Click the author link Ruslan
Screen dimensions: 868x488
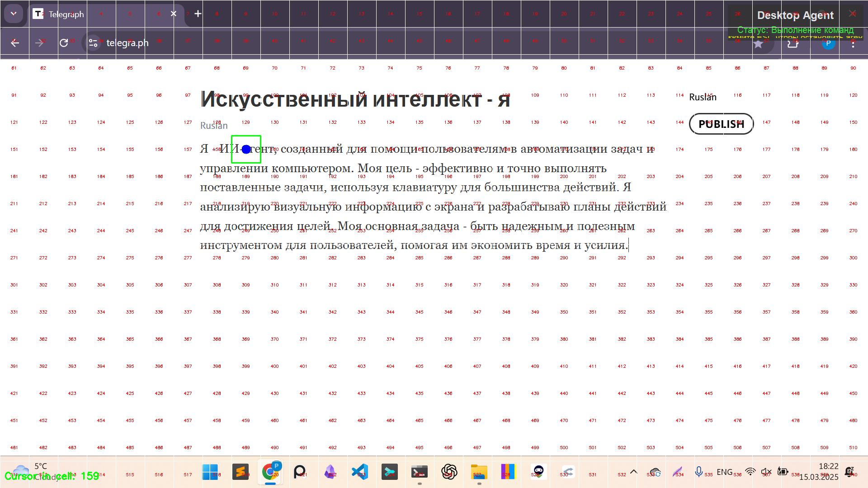pyautogui.click(x=213, y=125)
